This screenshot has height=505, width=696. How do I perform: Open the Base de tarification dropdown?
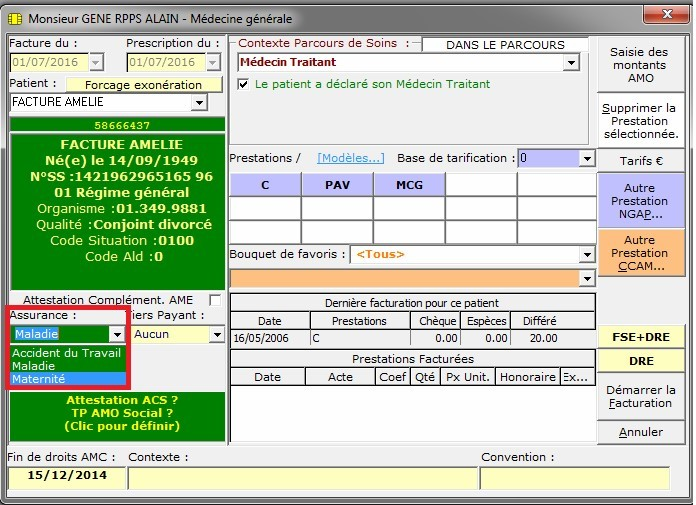coord(587,158)
